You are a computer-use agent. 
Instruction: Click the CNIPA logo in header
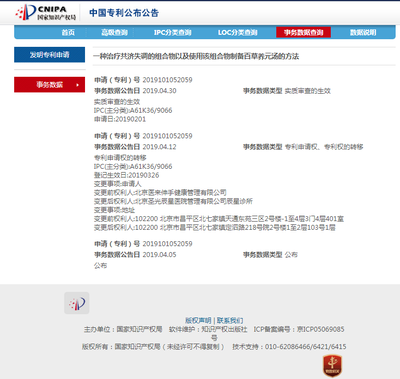(46, 13)
